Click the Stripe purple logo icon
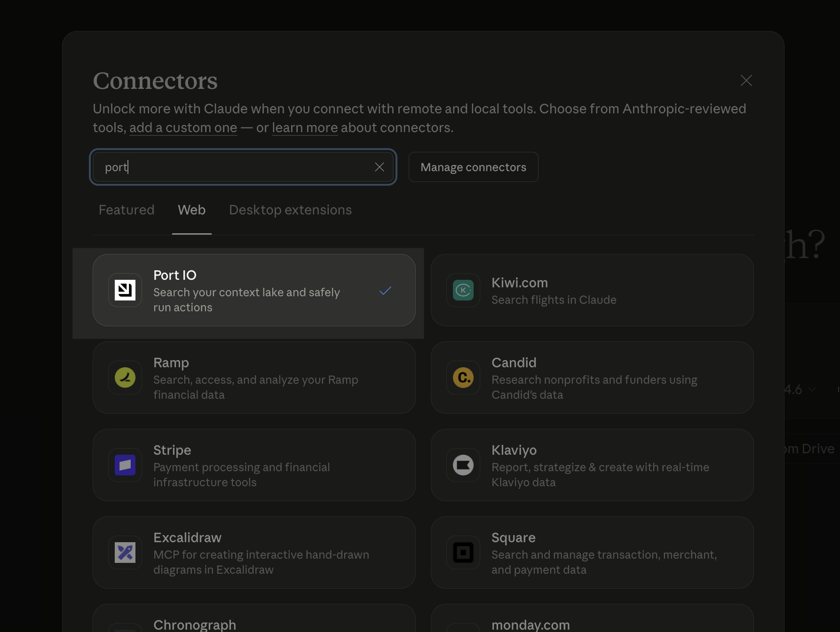 125,465
